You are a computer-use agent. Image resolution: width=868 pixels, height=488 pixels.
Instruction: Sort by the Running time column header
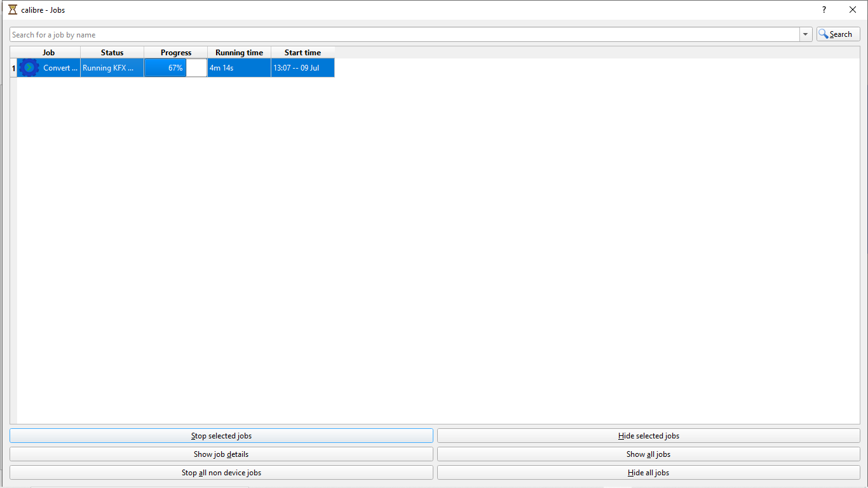click(240, 52)
